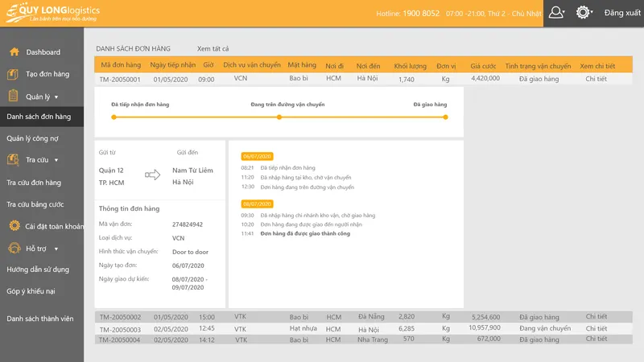
Task: Open Chi tiết for order TM-20050004
Action: pos(597,339)
